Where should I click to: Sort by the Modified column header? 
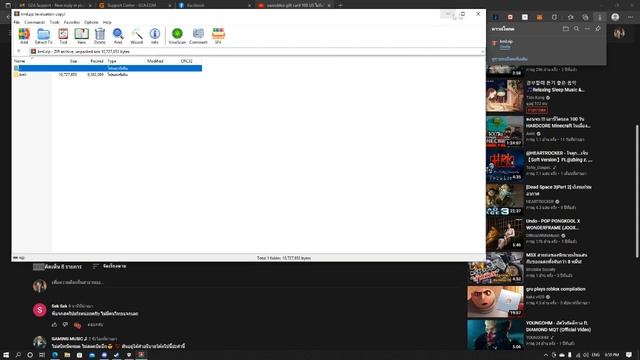[155, 61]
